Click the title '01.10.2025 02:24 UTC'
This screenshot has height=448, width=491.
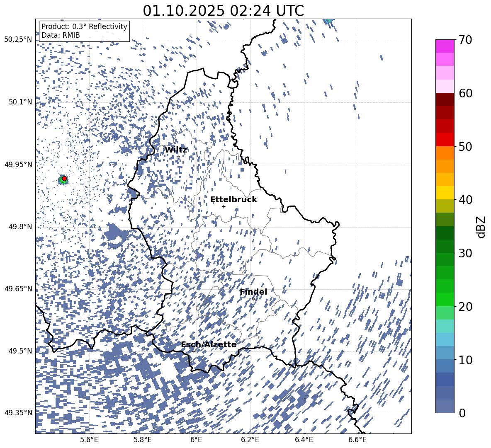tap(224, 11)
